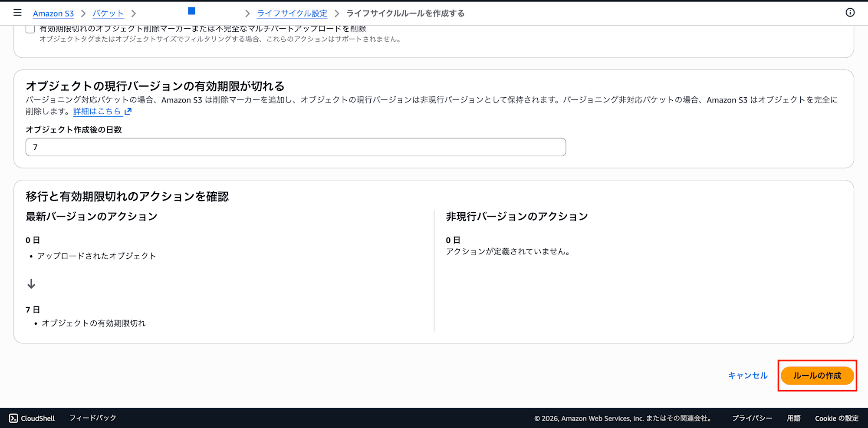Screen dimensions: 868x428
Task: Open the 用語 footer link
Action: point(794,418)
